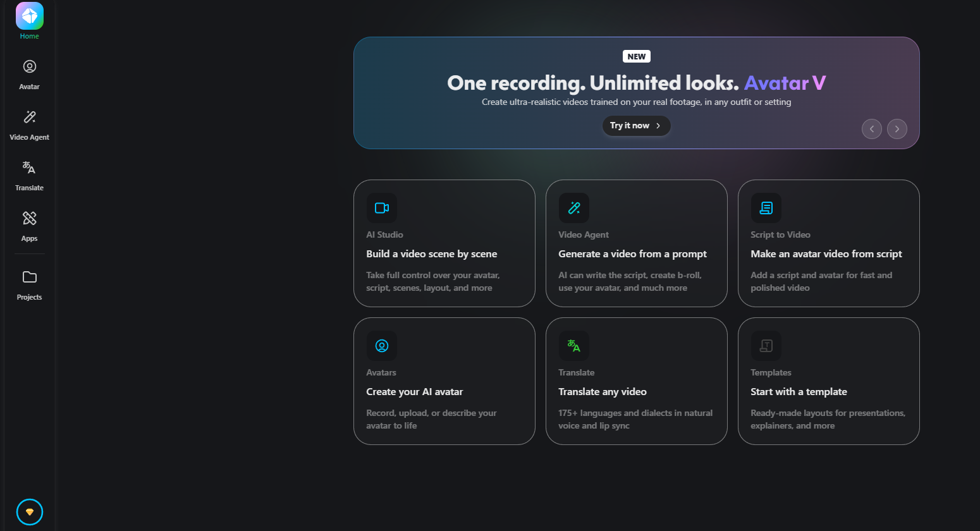Click the 'AI Studio' card label

click(384, 235)
